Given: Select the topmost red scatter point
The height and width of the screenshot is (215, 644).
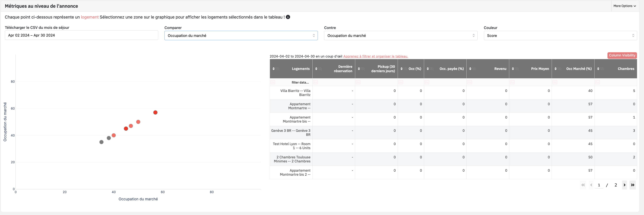Looking at the screenshot, I should point(155,113).
